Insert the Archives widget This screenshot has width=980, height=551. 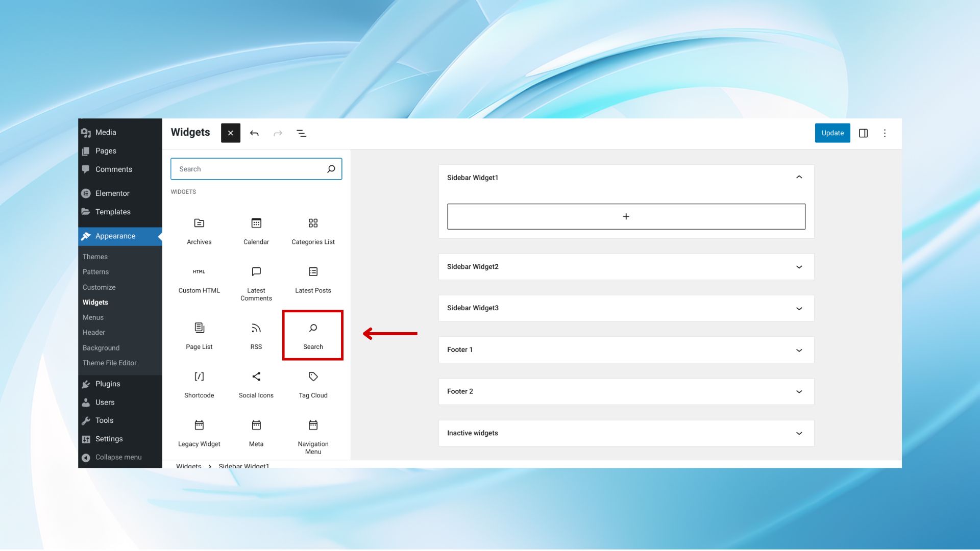(199, 231)
